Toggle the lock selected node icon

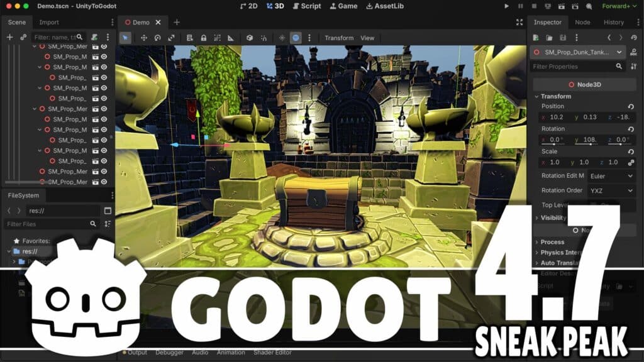click(203, 38)
